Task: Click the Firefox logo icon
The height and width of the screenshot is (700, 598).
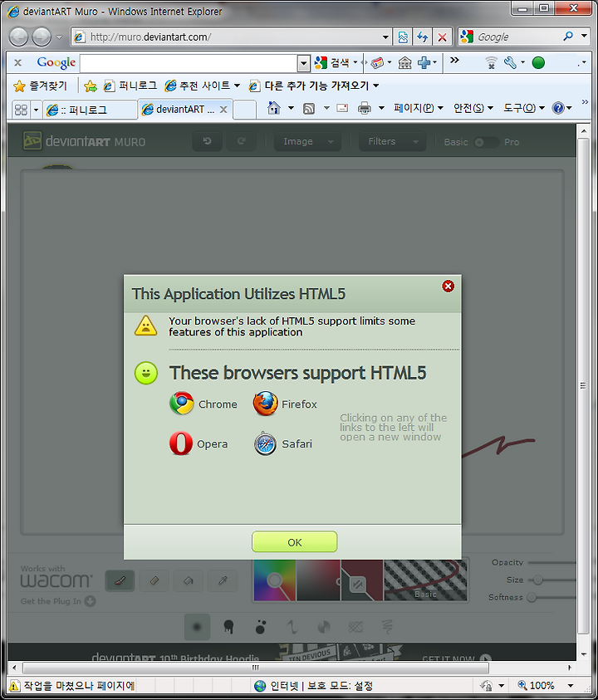Action: click(x=265, y=404)
